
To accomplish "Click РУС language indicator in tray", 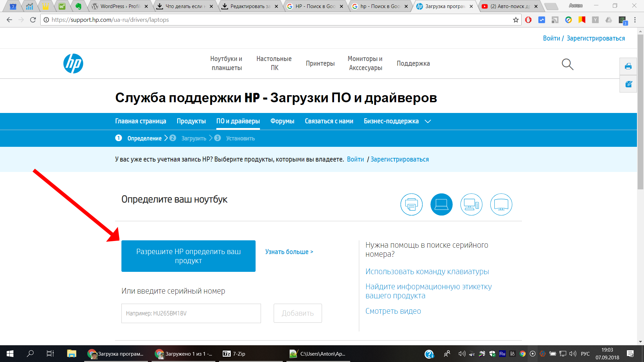I will click(585, 354).
